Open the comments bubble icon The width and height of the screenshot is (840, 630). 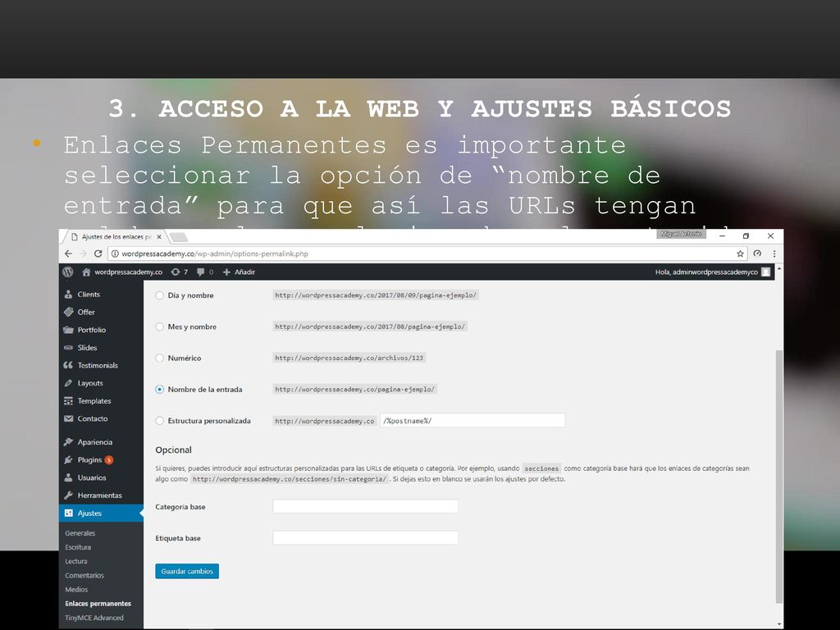200,272
